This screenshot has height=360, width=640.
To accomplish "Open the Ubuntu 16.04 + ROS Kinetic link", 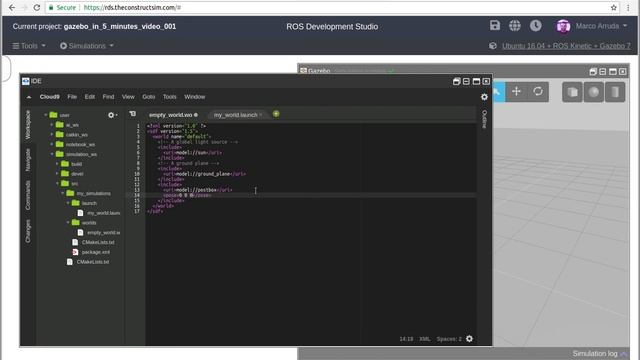I will (x=566, y=46).
